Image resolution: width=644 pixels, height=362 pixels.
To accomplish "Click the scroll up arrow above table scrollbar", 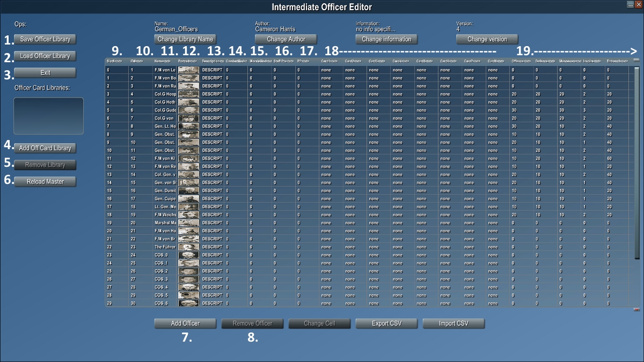I will tap(636, 61).
